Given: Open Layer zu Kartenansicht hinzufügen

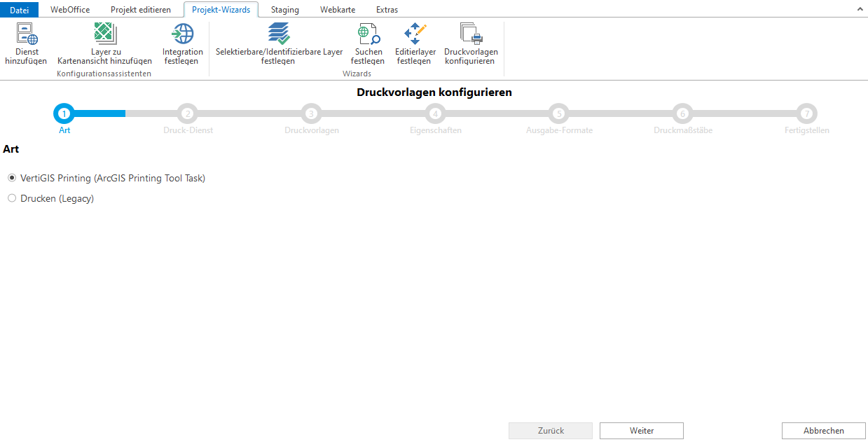Looking at the screenshot, I should pyautogui.click(x=104, y=42).
